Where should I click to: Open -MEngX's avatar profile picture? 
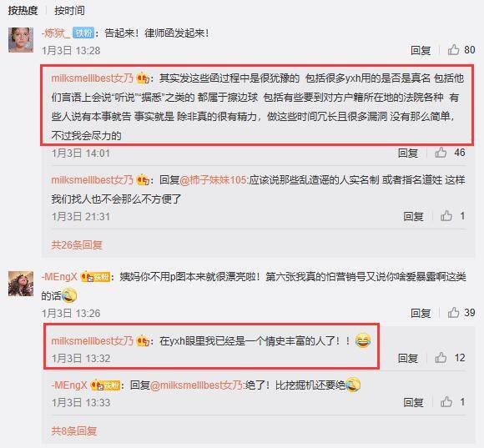coord(21,284)
